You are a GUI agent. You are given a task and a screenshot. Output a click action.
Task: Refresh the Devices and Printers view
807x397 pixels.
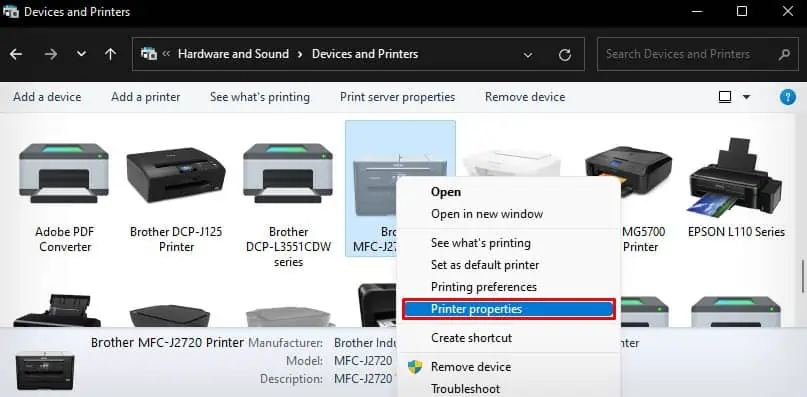[x=565, y=55]
